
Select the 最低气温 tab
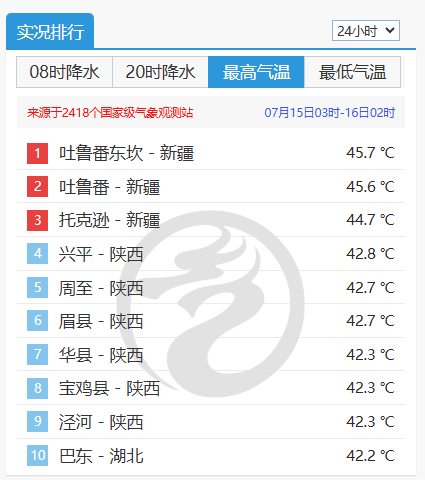pyautogui.click(x=352, y=72)
